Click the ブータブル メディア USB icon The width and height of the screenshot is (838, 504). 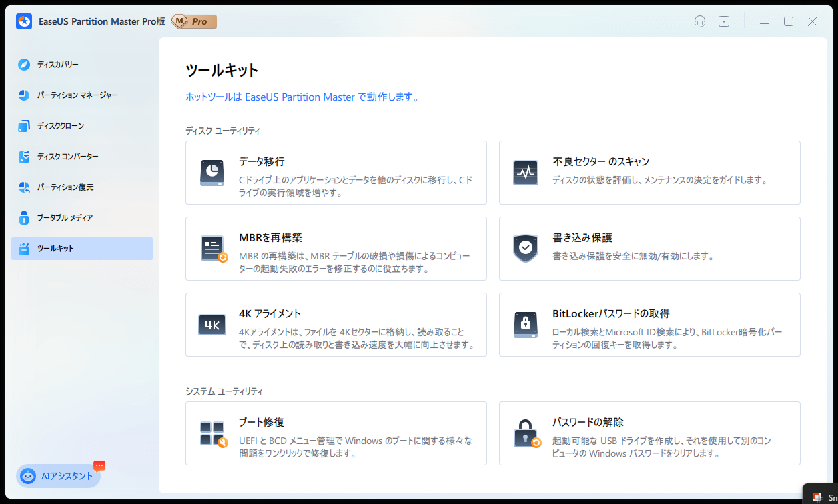24,218
